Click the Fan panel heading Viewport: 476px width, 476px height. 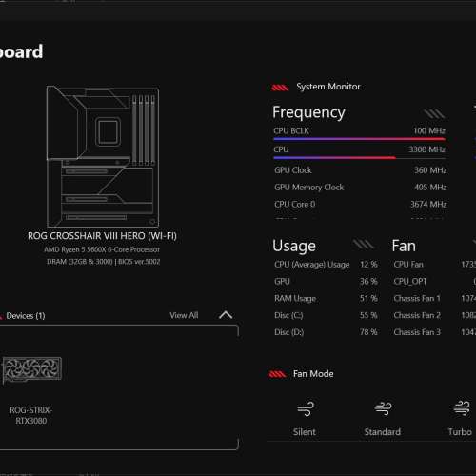[x=404, y=246]
